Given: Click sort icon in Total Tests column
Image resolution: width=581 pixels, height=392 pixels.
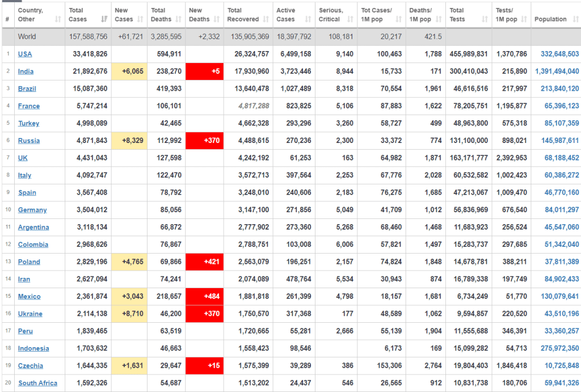Looking at the screenshot, I should pyautogui.click(x=485, y=19).
